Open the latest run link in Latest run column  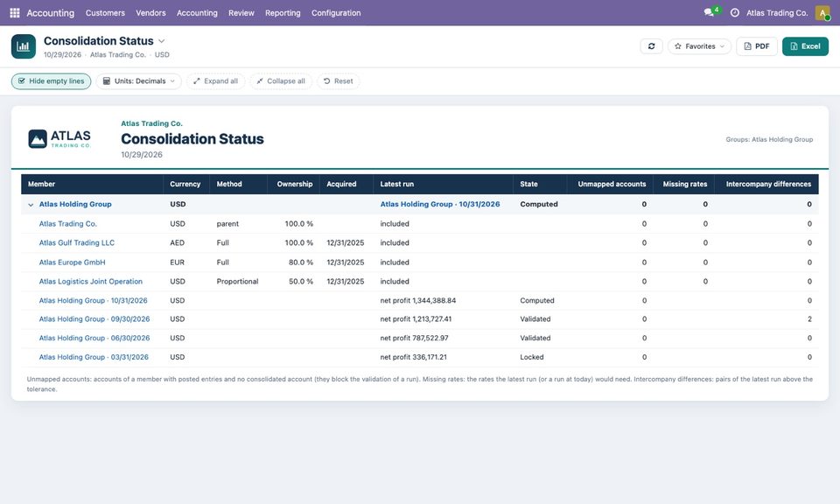coord(440,204)
